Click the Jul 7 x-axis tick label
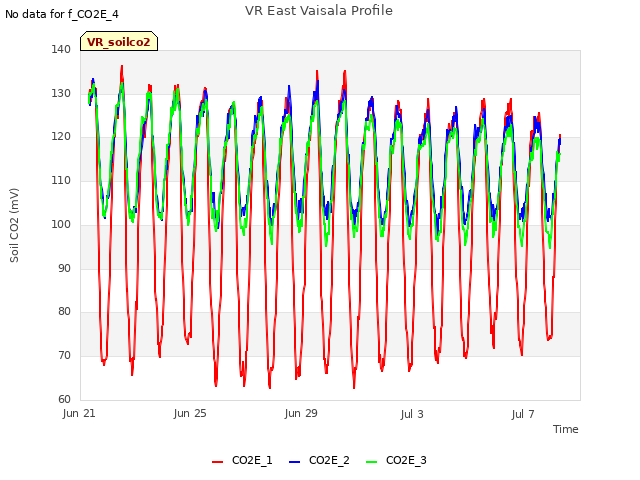This screenshot has height=480, width=640. 523,414
